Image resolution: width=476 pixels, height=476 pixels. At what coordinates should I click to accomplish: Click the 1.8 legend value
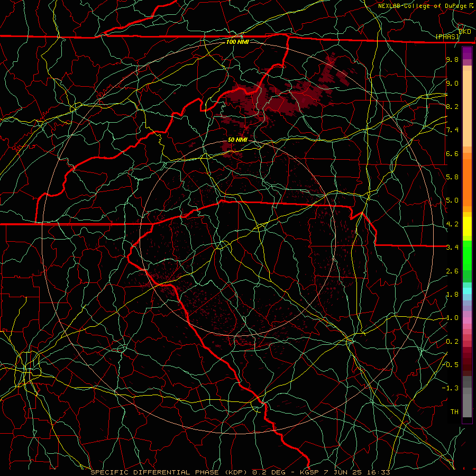pos(452,295)
